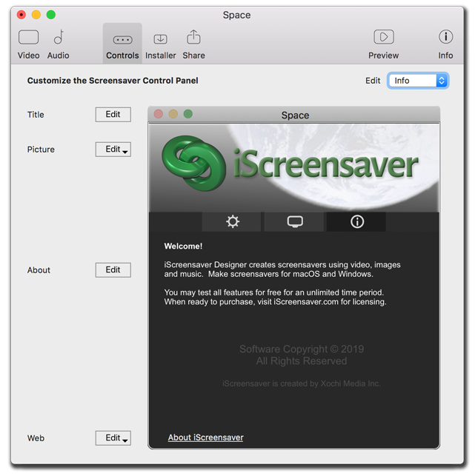This screenshot has height=476, width=475.
Task: Click the preview window's Space title
Action: point(295,115)
